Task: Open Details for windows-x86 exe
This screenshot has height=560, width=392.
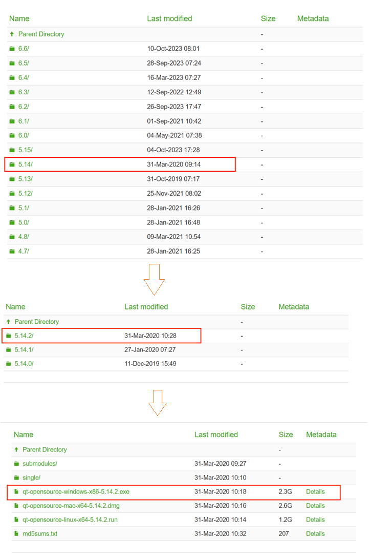Action: pyautogui.click(x=315, y=492)
